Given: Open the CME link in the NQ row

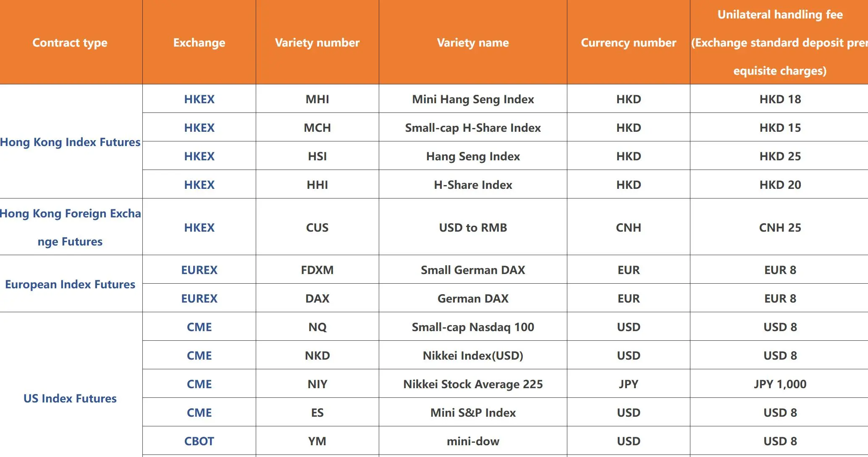Looking at the screenshot, I should pyautogui.click(x=199, y=327).
